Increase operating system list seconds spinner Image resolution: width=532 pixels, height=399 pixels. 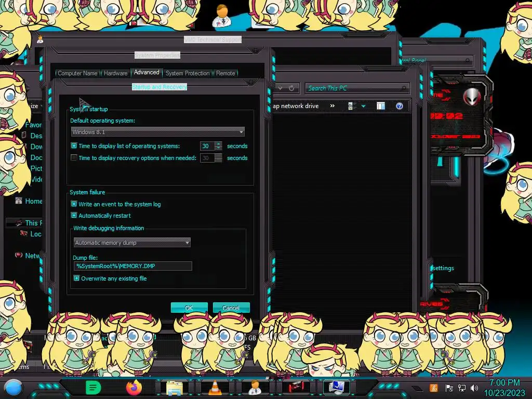[x=219, y=143]
